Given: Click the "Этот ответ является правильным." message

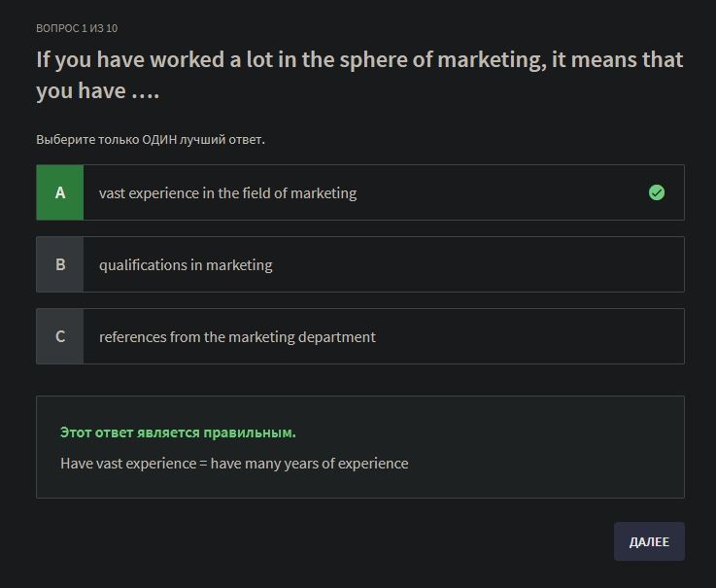Looking at the screenshot, I should [x=178, y=432].
